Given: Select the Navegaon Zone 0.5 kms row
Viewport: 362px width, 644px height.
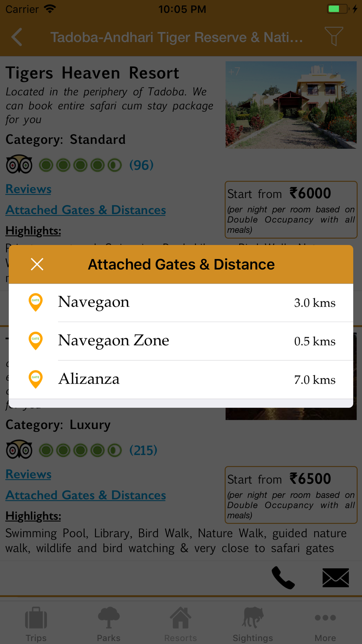Looking at the screenshot, I should point(181,341).
